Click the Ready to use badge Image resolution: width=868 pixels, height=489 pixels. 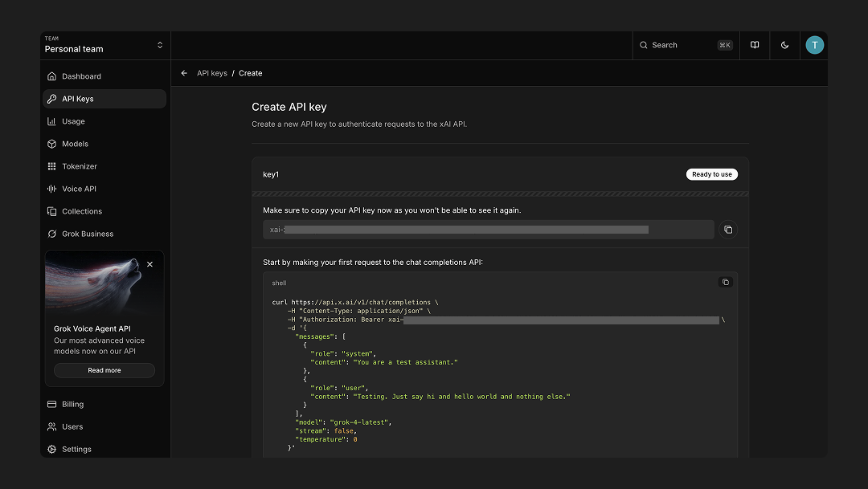712,174
